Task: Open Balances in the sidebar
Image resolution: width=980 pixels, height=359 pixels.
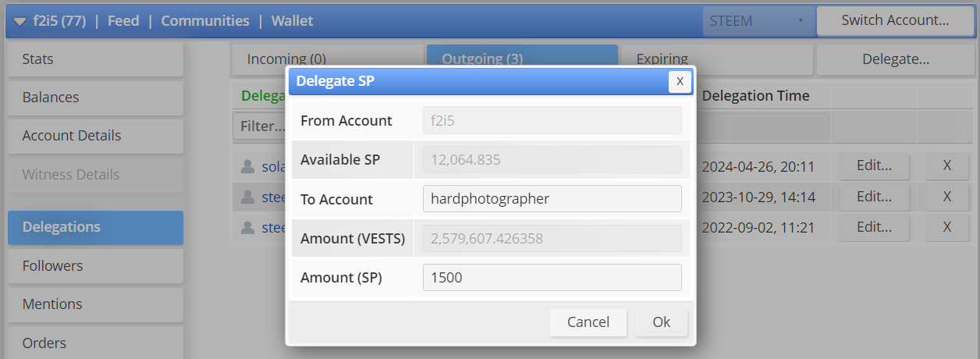Action: 95,98
